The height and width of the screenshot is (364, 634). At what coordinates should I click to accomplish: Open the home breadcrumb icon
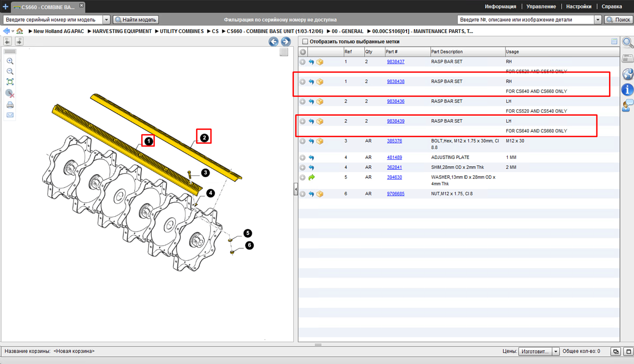[19, 31]
